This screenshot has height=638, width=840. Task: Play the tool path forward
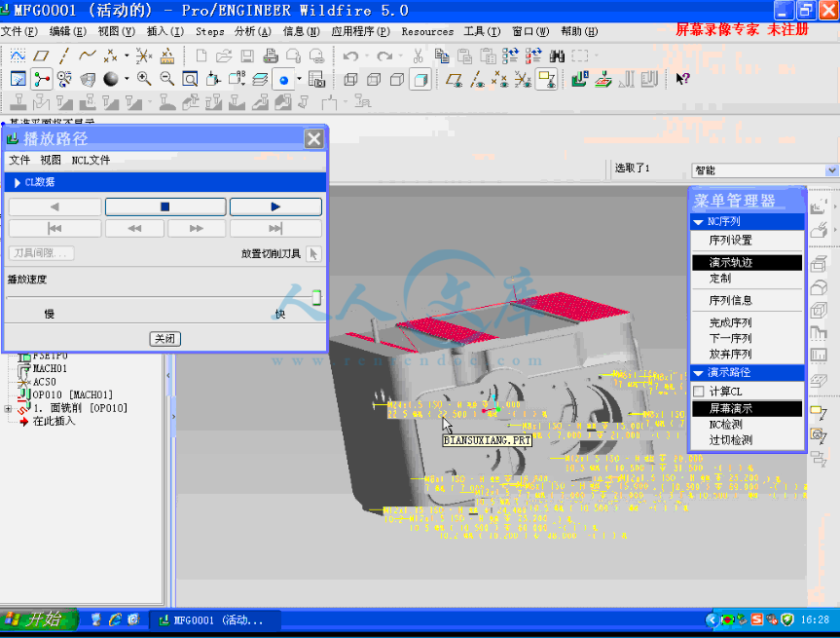tap(275, 206)
